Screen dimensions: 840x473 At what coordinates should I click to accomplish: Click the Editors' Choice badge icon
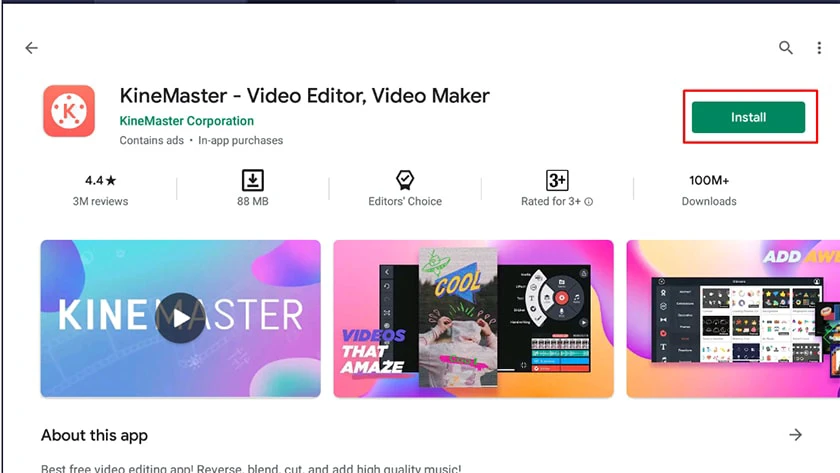(x=405, y=180)
